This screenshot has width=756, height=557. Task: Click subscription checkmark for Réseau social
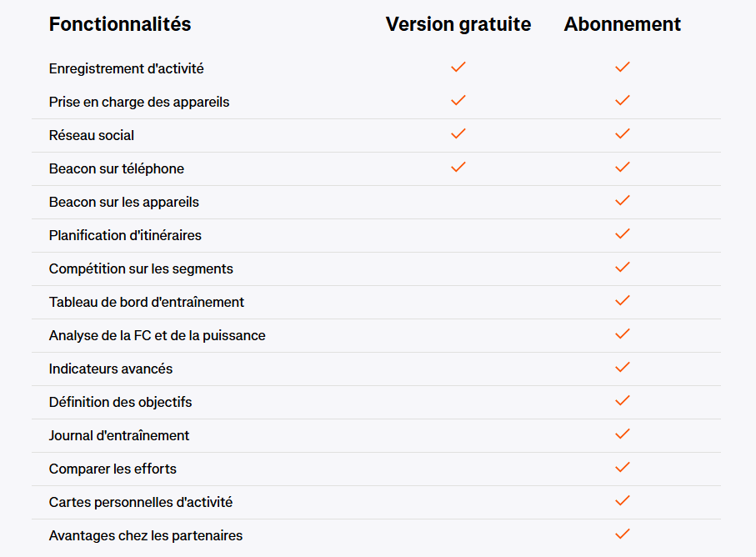pyautogui.click(x=622, y=134)
